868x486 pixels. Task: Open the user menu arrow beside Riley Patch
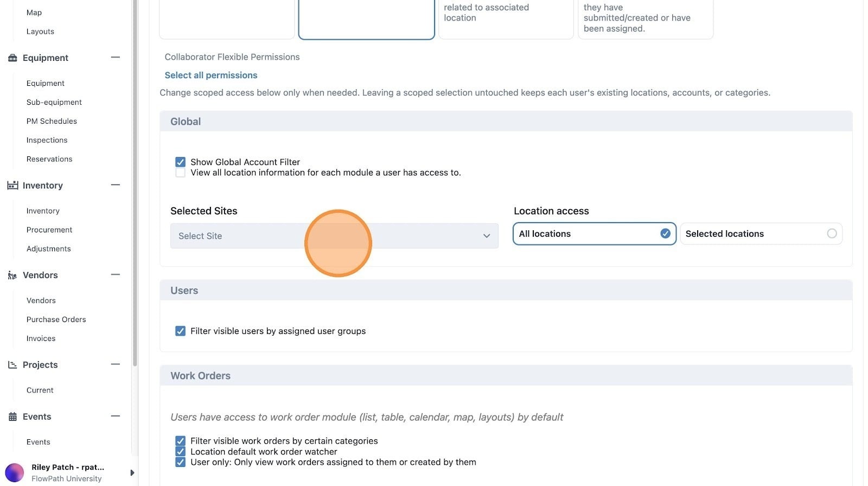[132, 473]
